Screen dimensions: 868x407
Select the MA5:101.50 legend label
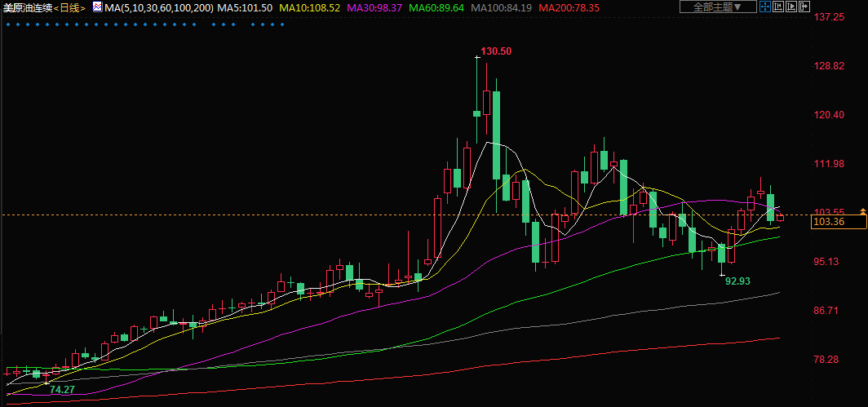point(245,7)
